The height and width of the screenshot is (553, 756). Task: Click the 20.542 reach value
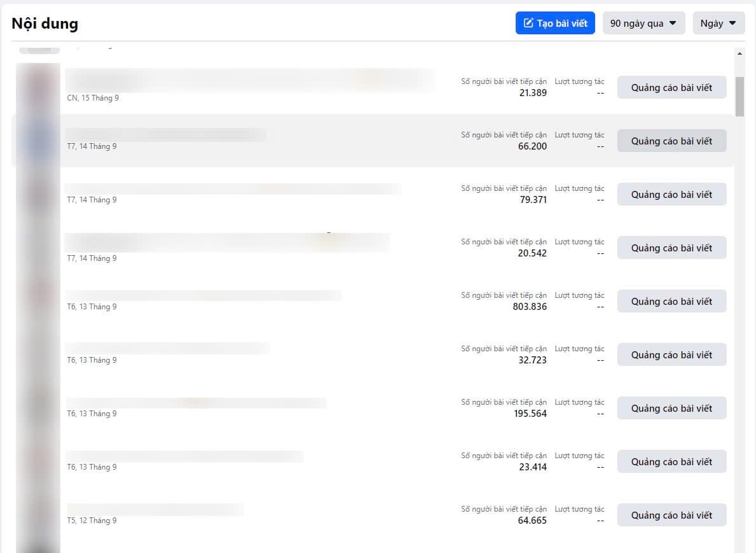click(x=532, y=253)
